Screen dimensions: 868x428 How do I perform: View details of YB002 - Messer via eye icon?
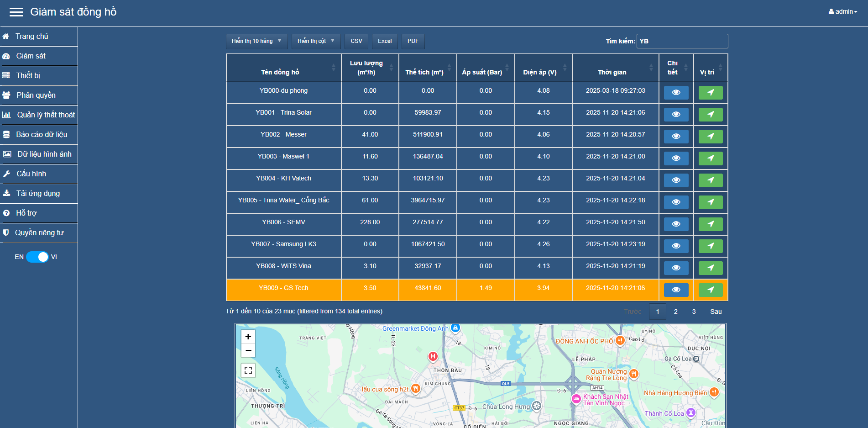pos(676,136)
